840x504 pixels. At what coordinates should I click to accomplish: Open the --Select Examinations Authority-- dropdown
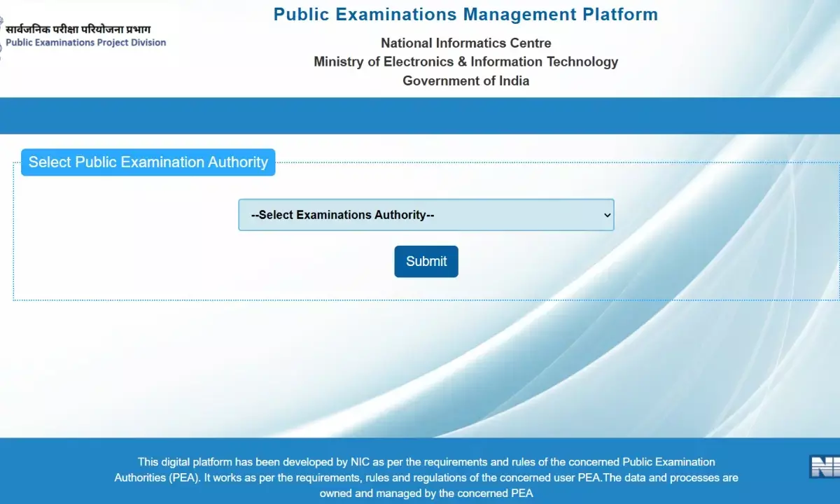(x=426, y=215)
